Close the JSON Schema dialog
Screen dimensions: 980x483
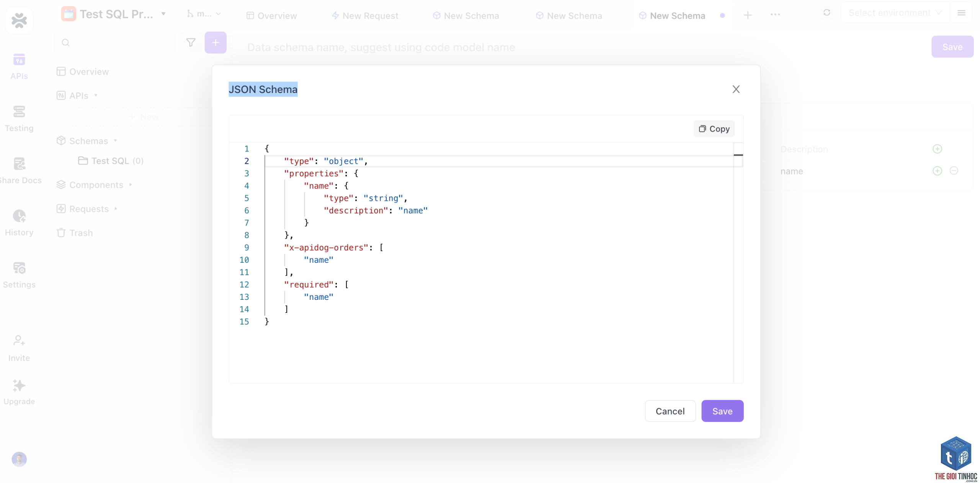[x=736, y=89]
